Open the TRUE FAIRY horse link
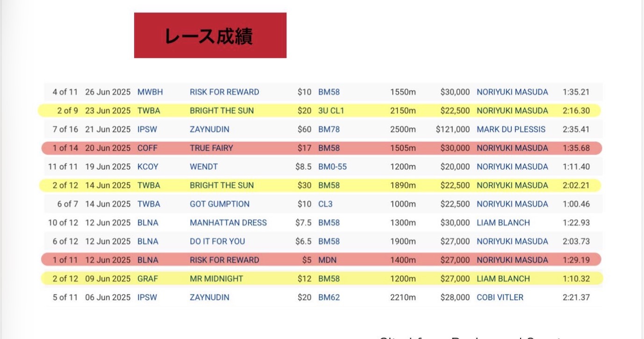The height and width of the screenshot is (339, 644). pos(211,148)
